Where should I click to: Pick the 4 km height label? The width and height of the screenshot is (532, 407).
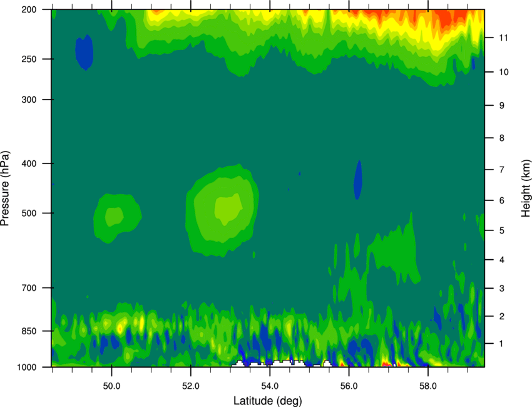[502, 260]
